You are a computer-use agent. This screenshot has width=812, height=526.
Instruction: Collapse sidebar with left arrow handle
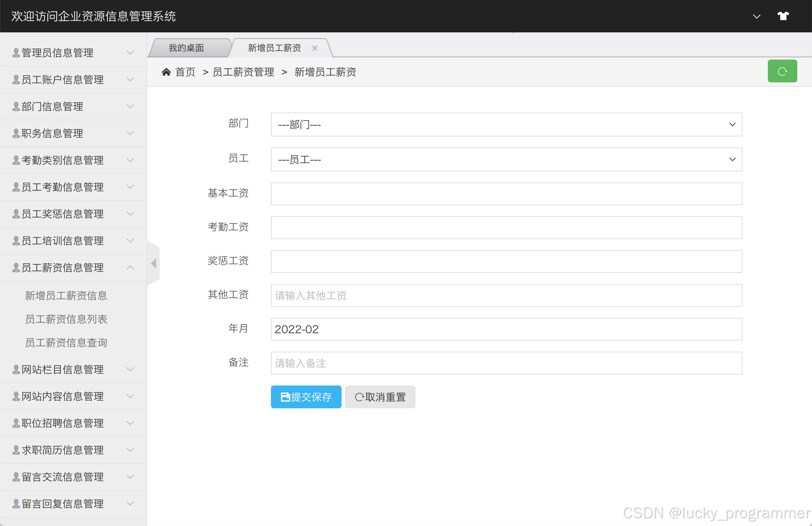coord(154,263)
